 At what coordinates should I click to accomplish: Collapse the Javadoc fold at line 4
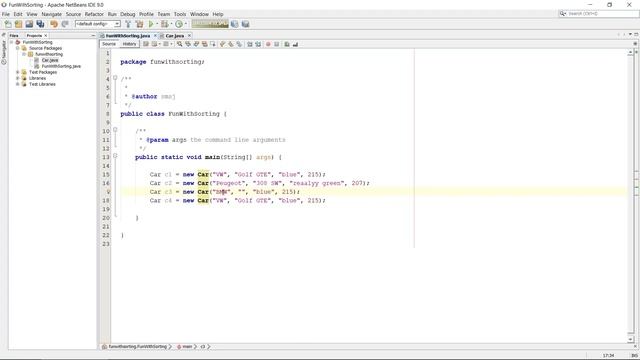coord(115,78)
